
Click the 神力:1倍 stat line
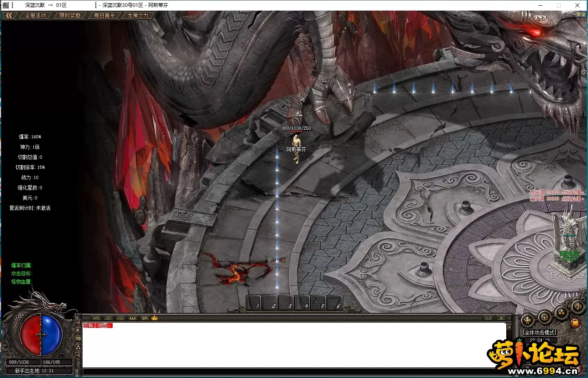(x=30, y=147)
